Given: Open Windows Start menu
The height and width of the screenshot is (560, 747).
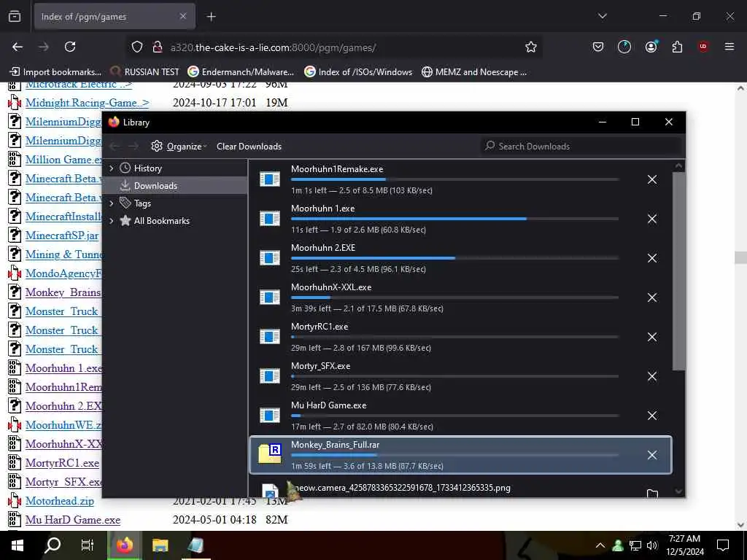Looking at the screenshot, I should [18, 545].
